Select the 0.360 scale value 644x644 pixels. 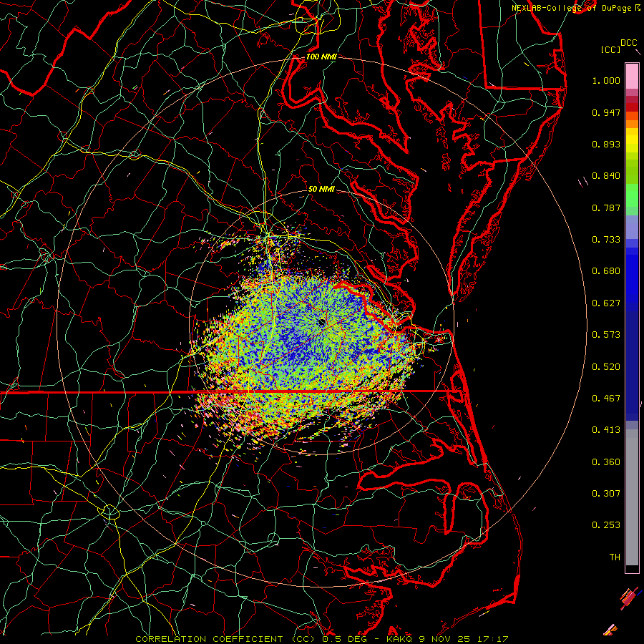click(606, 462)
